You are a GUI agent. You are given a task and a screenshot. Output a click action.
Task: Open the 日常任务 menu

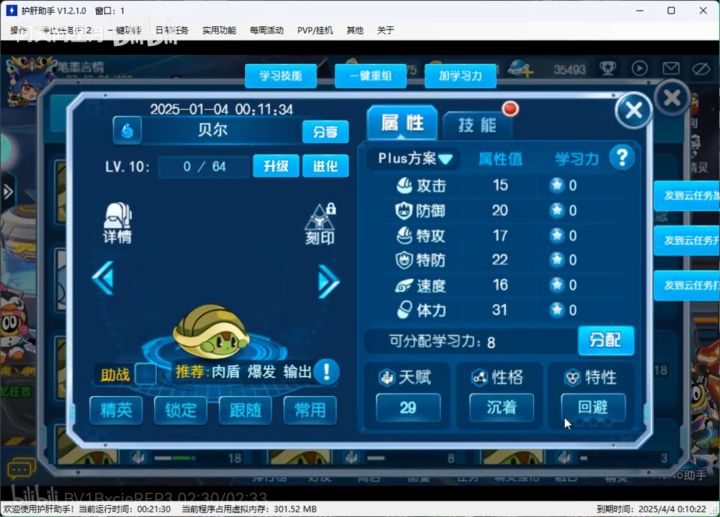point(172,30)
